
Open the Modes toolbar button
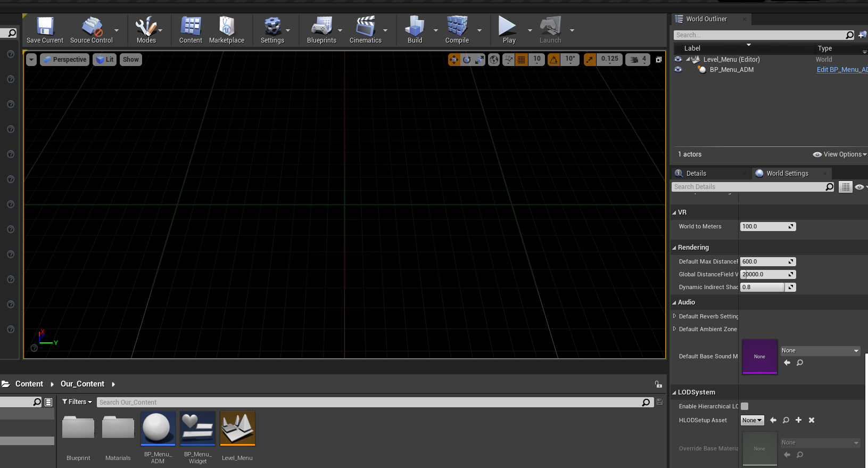point(146,30)
